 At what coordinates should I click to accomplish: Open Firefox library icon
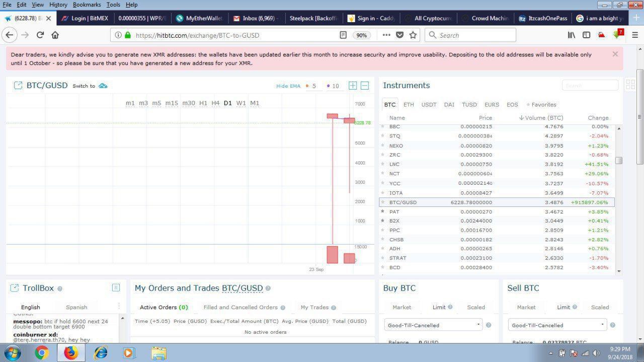[572, 35]
